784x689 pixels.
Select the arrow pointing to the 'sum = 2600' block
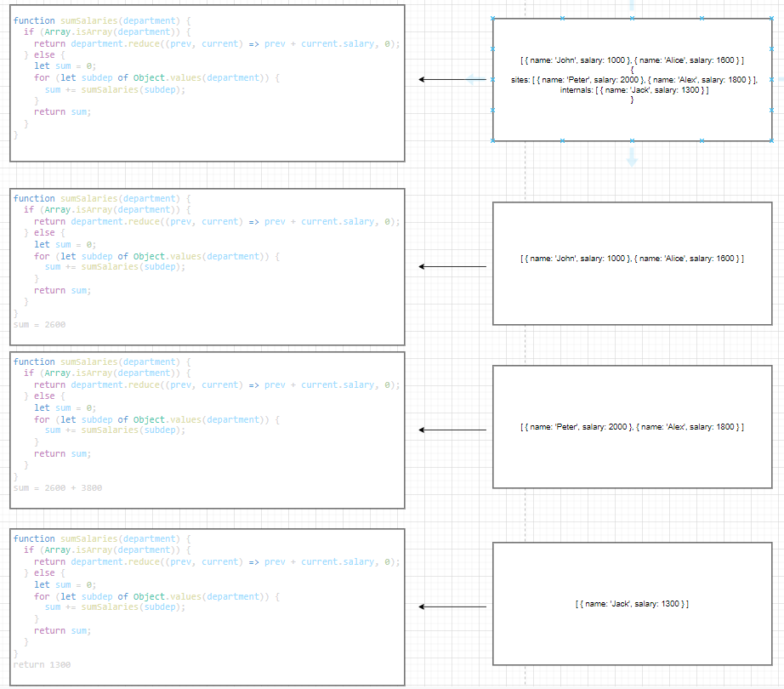[x=452, y=266]
